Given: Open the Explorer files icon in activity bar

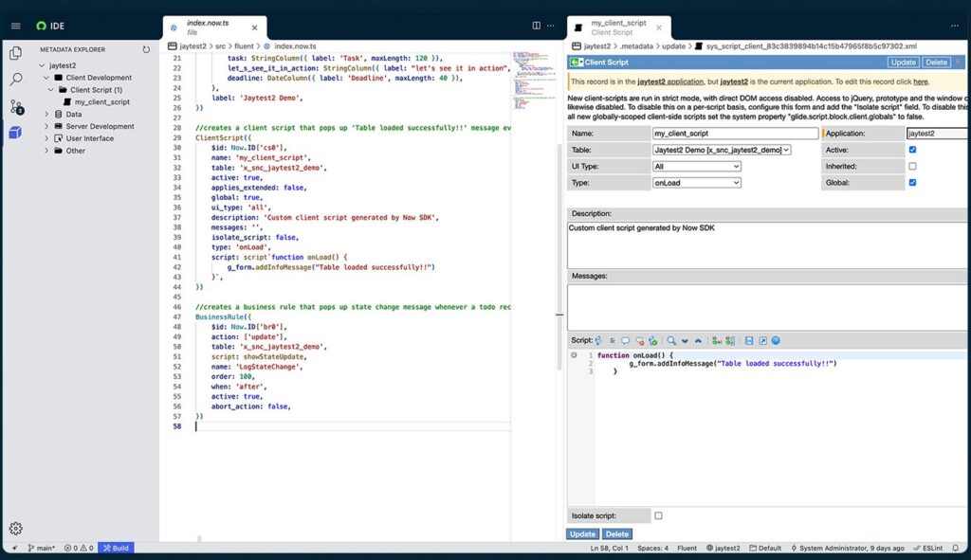Looking at the screenshot, I should pyautogui.click(x=15, y=53).
